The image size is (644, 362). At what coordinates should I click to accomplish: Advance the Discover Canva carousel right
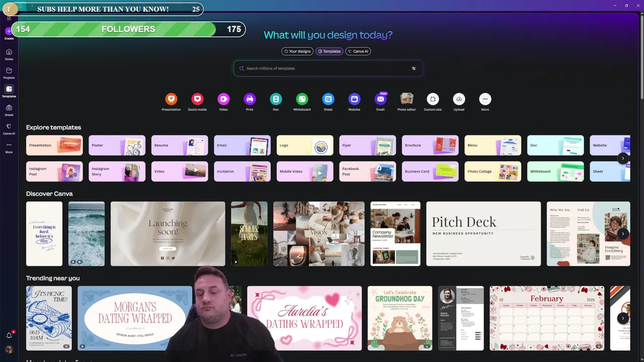point(623,234)
